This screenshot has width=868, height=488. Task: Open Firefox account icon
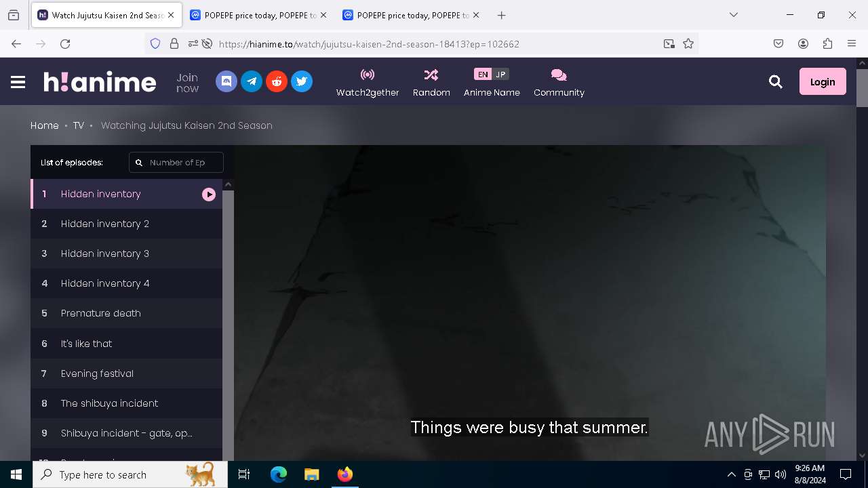[803, 43]
